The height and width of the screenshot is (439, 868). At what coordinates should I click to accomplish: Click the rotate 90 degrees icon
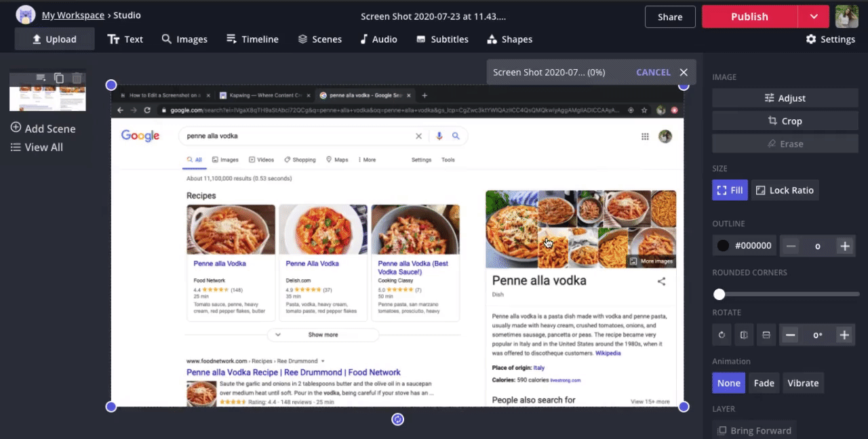[722, 335]
